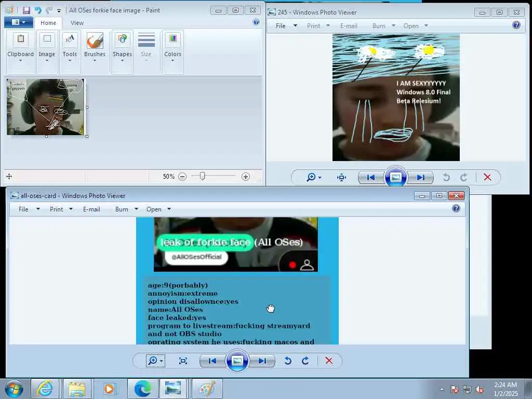Image resolution: width=532 pixels, height=399 pixels.
Task: Expand Open arrow in all-oses-card viewer
Action: (169, 209)
